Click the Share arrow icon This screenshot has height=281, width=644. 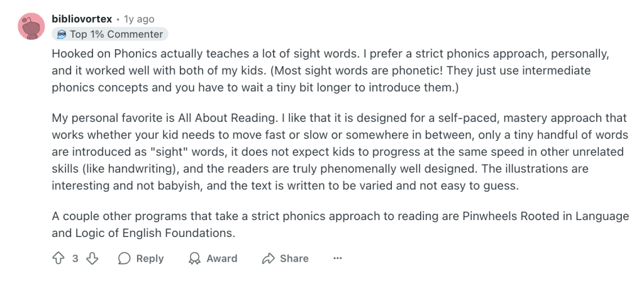click(x=269, y=258)
